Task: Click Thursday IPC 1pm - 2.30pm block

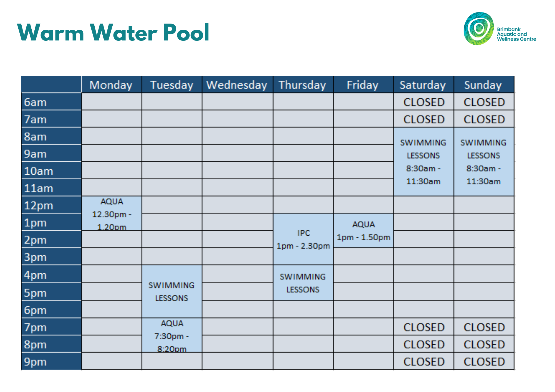Action: click(303, 239)
